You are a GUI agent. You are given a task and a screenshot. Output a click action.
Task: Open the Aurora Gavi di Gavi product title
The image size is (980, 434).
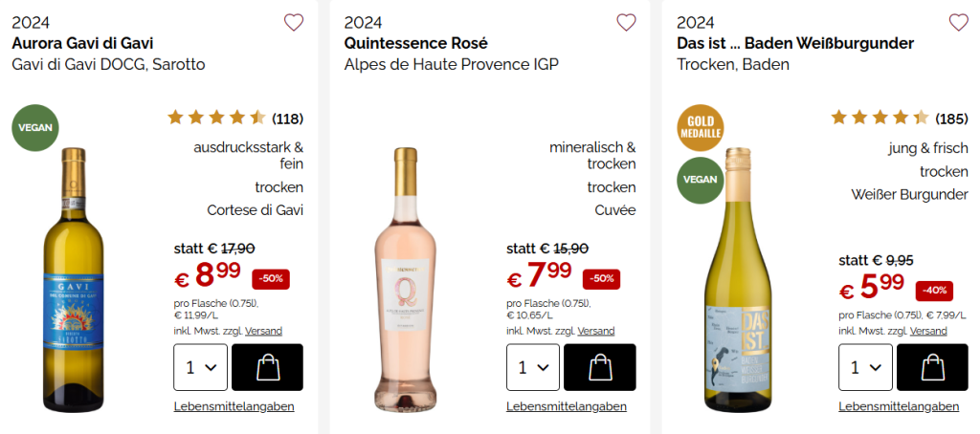coord(82,43)
